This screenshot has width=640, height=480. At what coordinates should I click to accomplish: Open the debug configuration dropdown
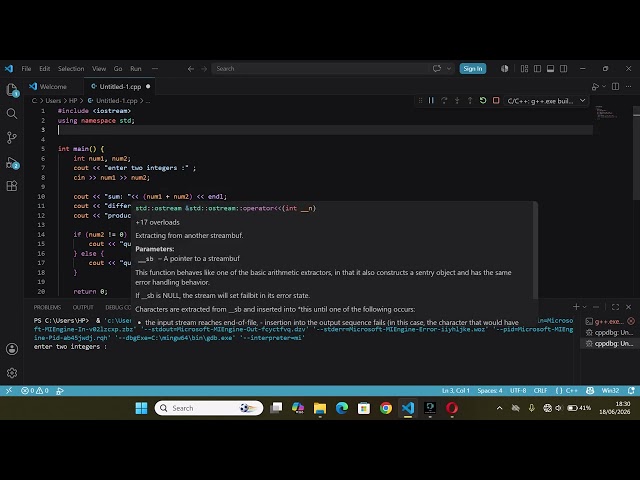click(x=547, y=101)
